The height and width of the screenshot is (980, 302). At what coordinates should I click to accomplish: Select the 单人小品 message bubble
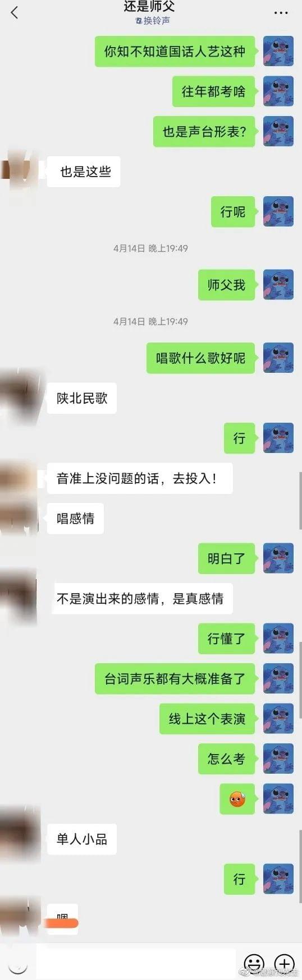(82, 839)
